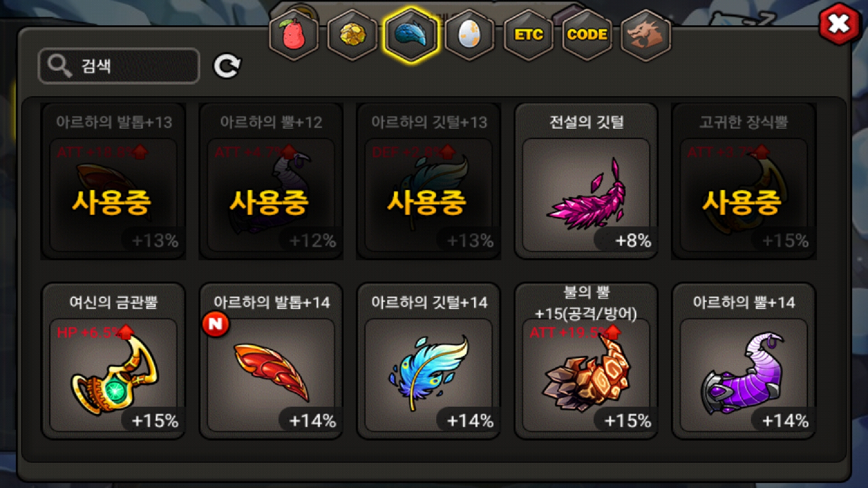Select the equipped 아르하의 발톱+13 item
Viewport: 868px width, 488px height.
pyautogui.click(x=113, y=181)
